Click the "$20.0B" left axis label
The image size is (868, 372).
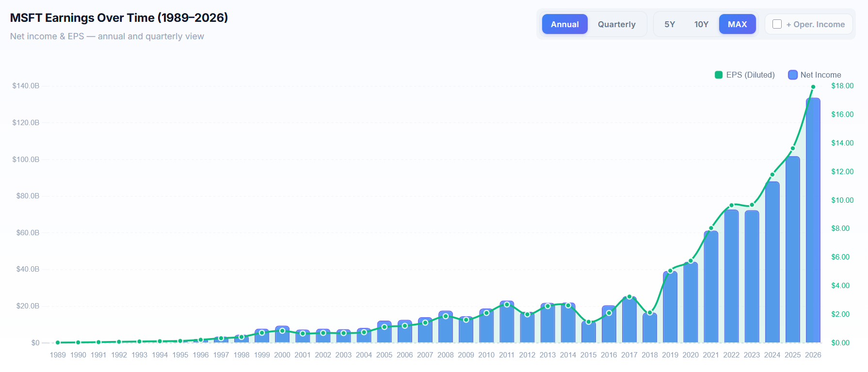tap(28, 306)
